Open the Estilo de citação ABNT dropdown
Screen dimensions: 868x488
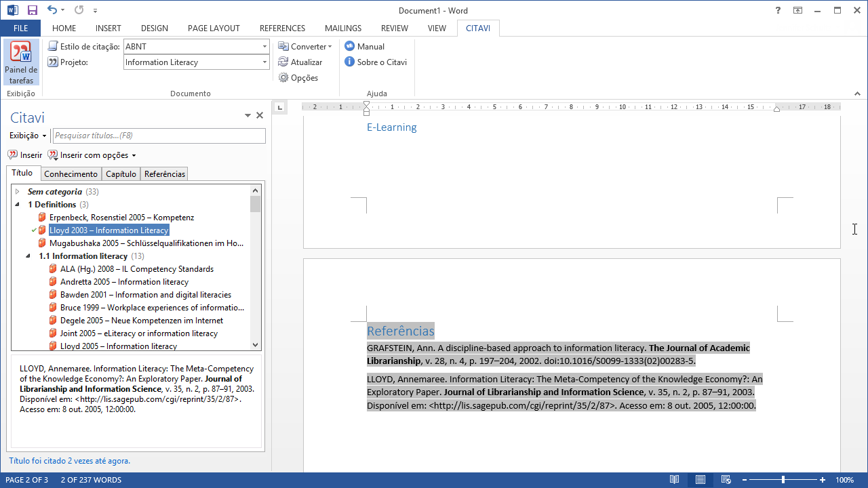[264, 47]
